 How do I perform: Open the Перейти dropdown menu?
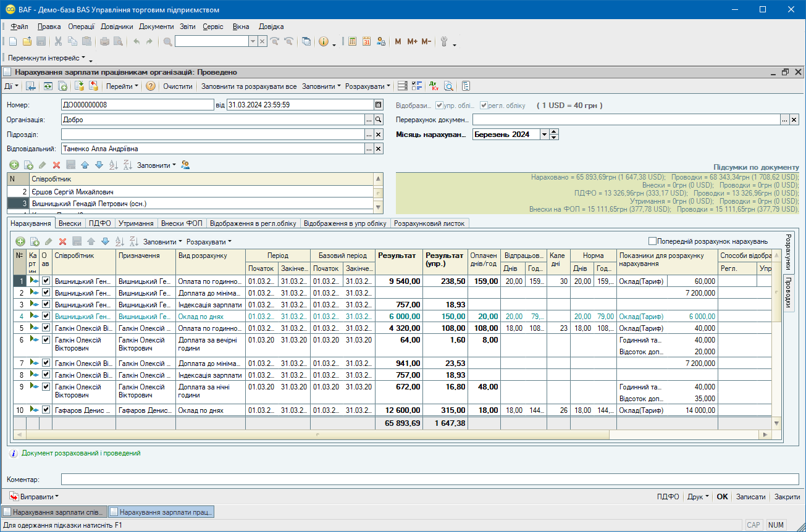click(122, 86)
